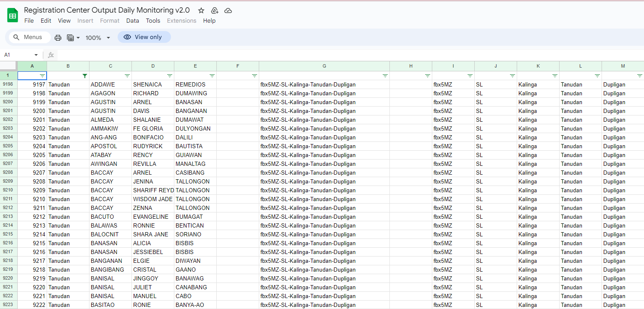Select the BALOCNIT cell
Viewport: 644px width, 309px height.
point(110,234)
